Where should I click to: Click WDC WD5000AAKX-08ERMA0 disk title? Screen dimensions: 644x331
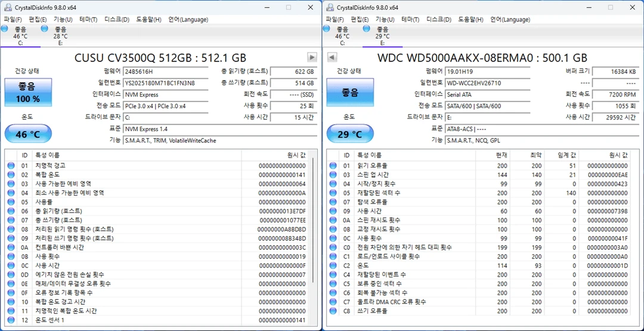click(x=482, y=57)
